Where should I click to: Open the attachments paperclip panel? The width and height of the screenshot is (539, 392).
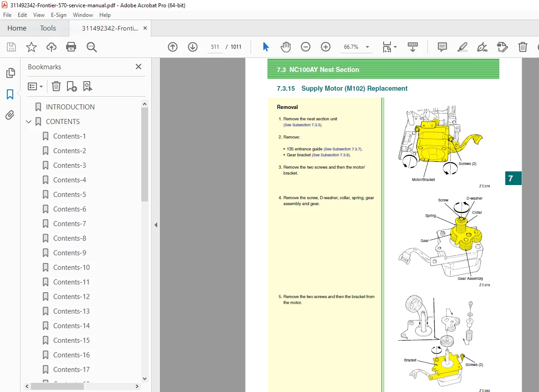tap(10, 115)
